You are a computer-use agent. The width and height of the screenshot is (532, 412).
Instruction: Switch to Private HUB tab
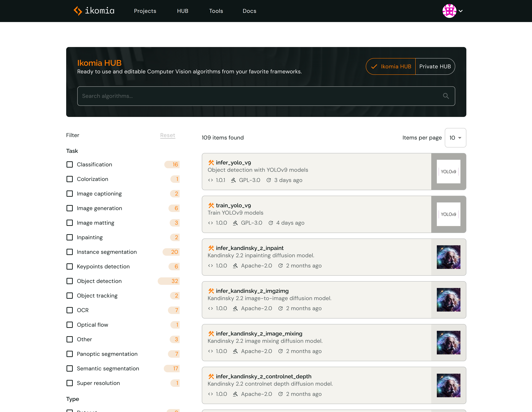point(435,66)
